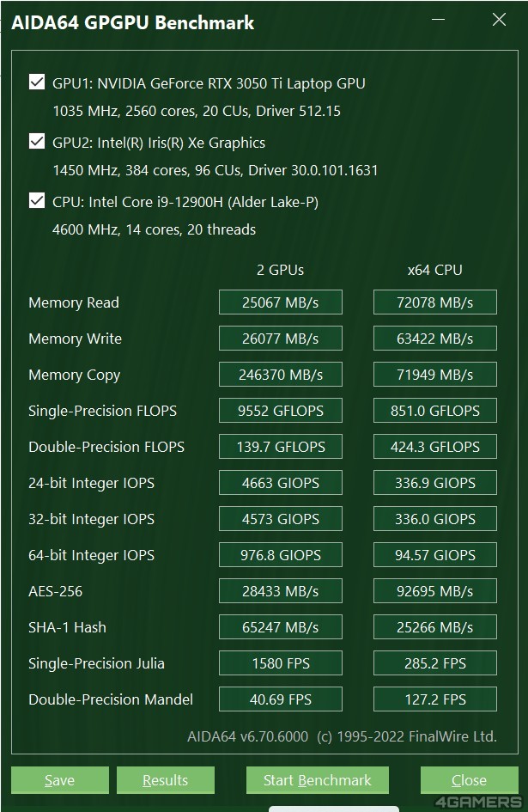Click CPU 64-bit Integer value 94.57 GIOPS
This screenshot has height=812, width=528.
(x=434, y=555)
